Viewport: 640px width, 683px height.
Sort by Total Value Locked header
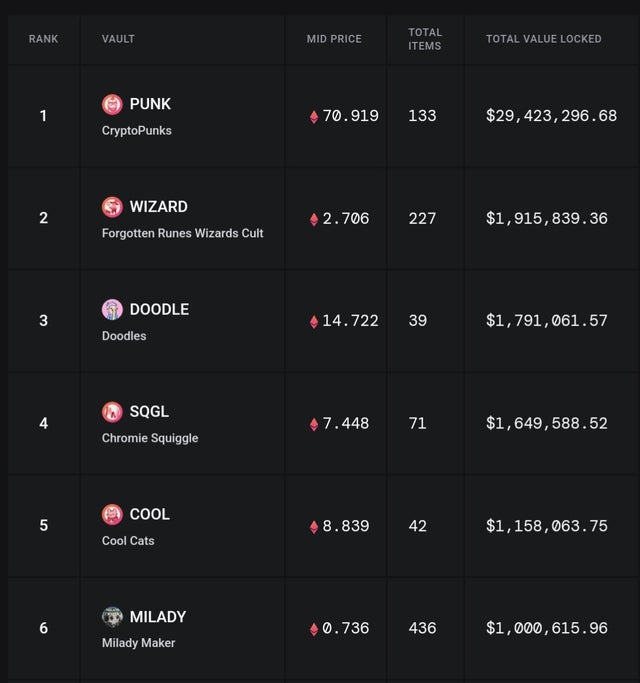click(x=543, y=39)
